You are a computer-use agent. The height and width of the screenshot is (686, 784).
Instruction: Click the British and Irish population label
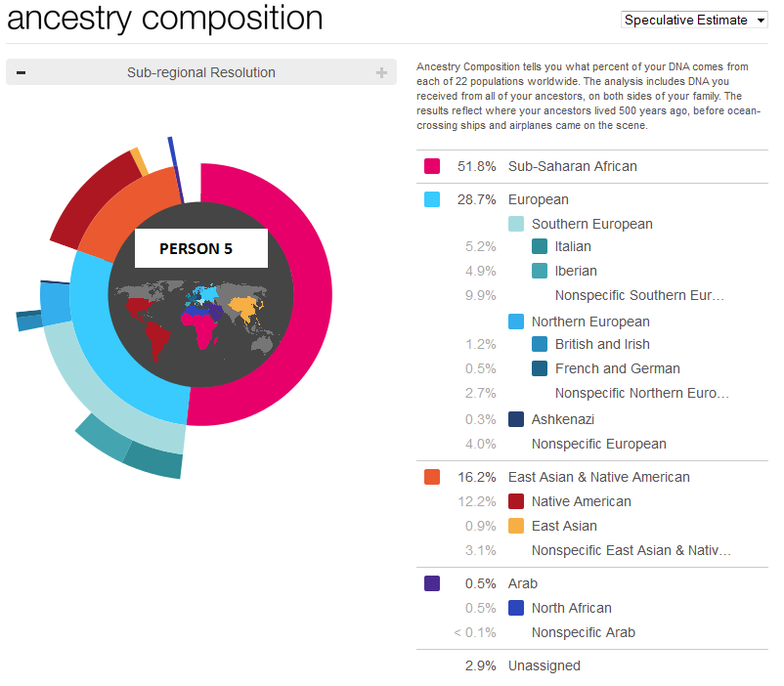point(601,344)
